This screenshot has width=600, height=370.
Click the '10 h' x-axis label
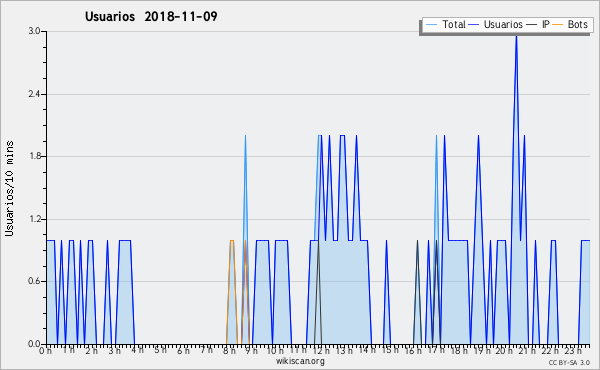275,351
